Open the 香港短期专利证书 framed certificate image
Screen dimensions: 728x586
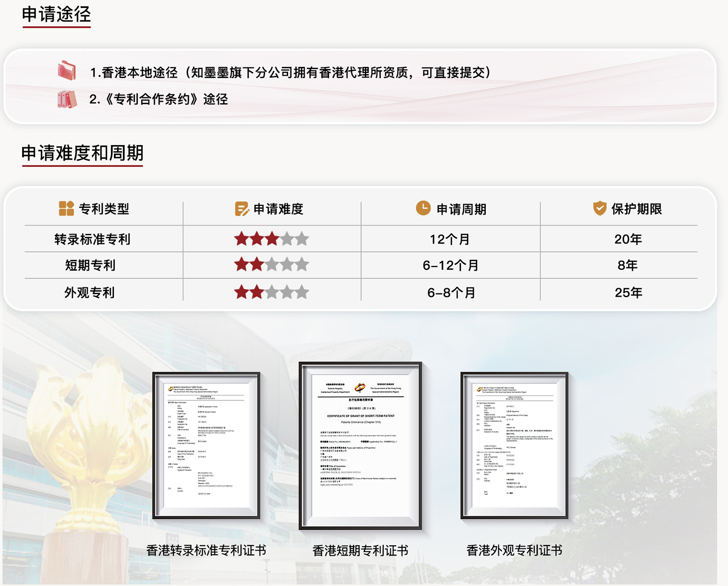pyautogui.click(x=360, y=445)
